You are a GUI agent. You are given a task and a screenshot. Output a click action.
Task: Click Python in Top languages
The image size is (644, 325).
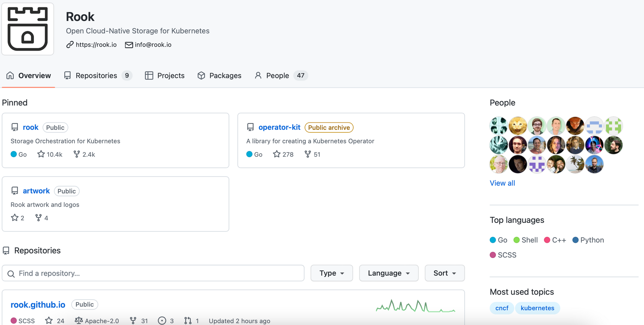pyautogui.click(x=592, y=240)
